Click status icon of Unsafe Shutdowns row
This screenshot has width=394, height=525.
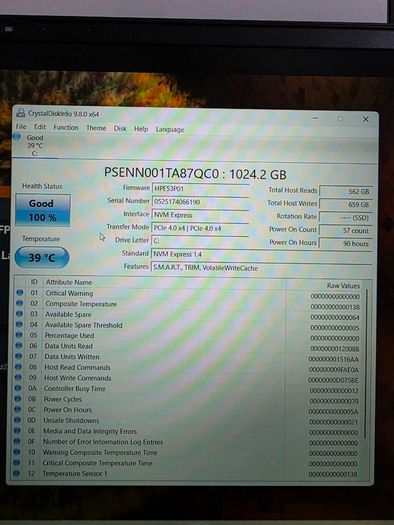17,420
